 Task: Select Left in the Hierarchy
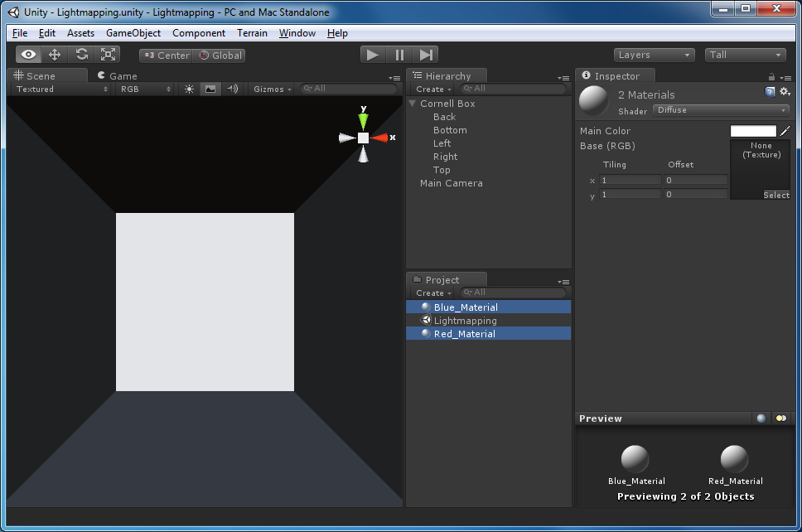442,143
